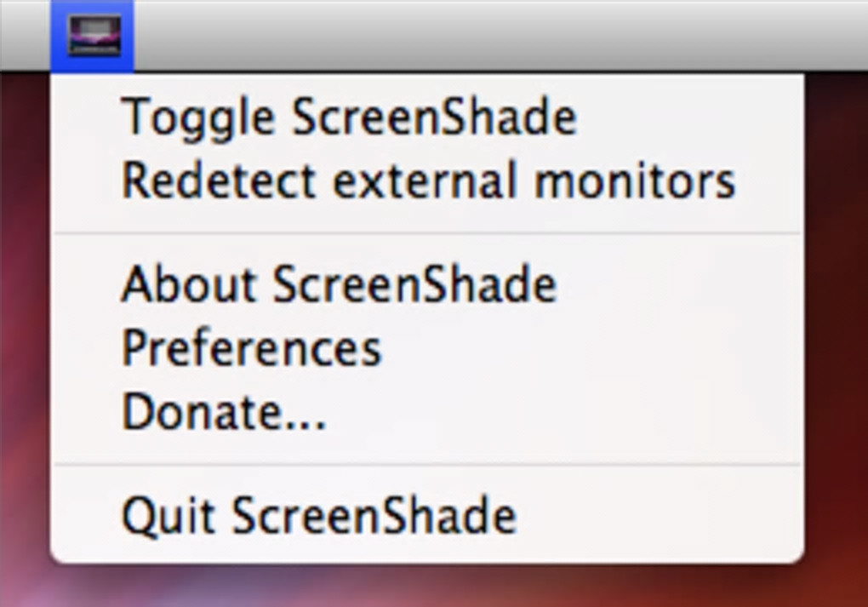Click the Donate... menu item
Viewport: 868px width, 607px height.
pos(224,412)
